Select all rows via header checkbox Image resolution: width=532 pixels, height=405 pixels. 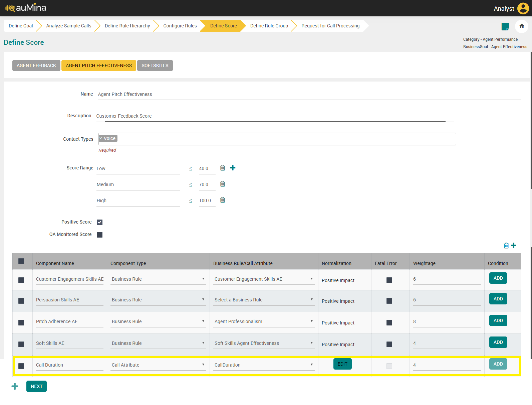pos(21,261)
